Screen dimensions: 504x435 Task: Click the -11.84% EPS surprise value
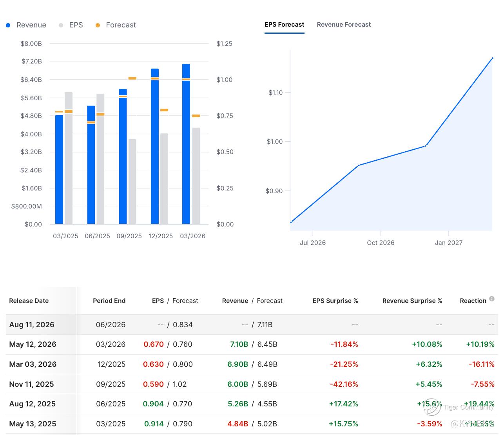344,344
